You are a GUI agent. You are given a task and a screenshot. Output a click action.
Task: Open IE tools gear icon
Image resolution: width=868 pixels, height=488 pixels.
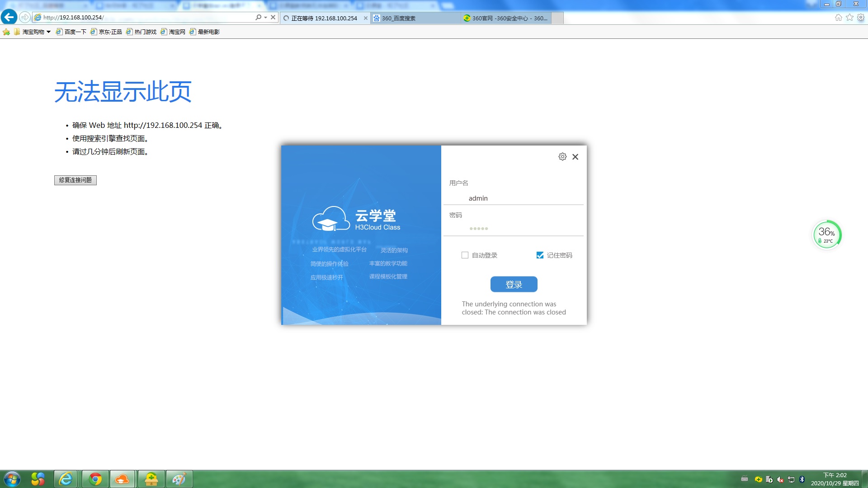coord(861,17)
